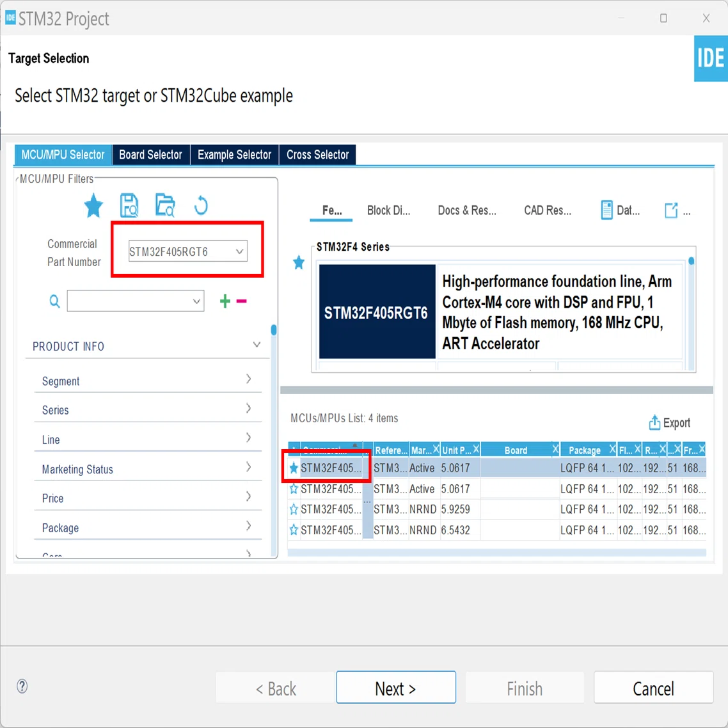Select the row priced 6.5432
This screenshot has height=728, width=728.
click(x=497, y=530)
